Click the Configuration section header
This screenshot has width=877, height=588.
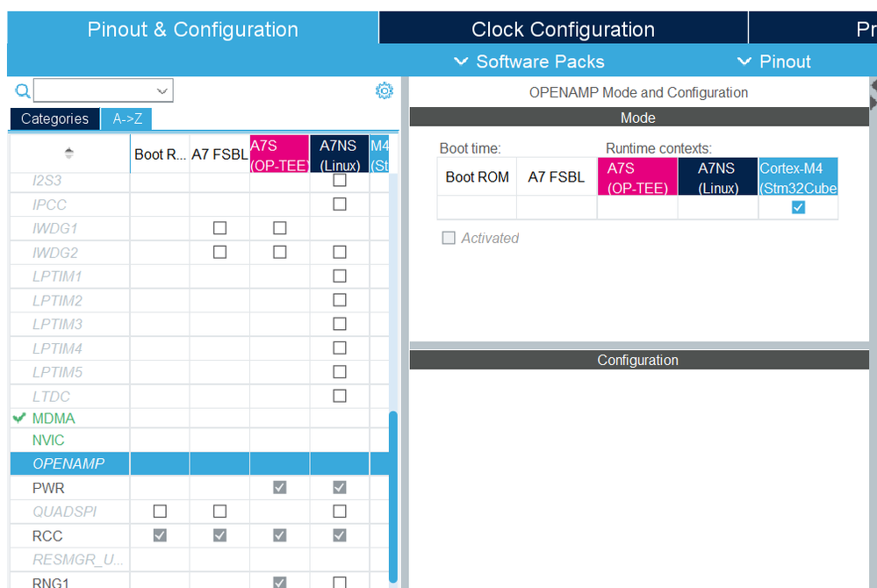coord(639,360)
